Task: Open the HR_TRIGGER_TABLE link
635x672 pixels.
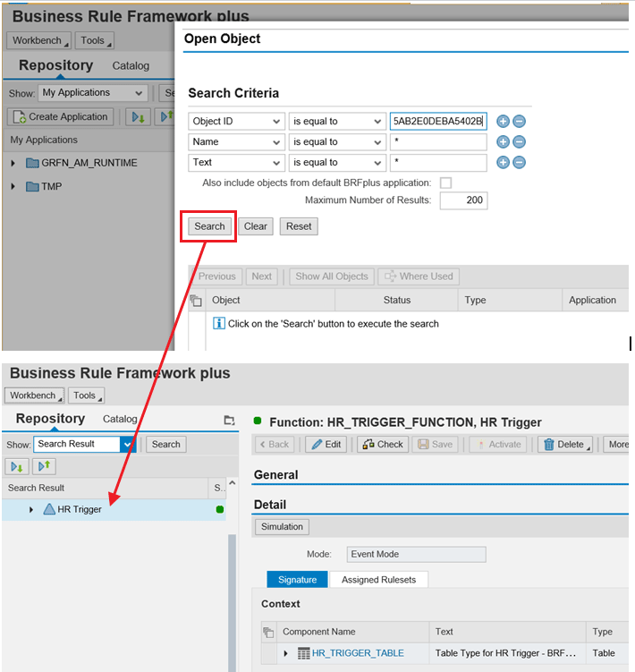Action: [x=358, y=653]
